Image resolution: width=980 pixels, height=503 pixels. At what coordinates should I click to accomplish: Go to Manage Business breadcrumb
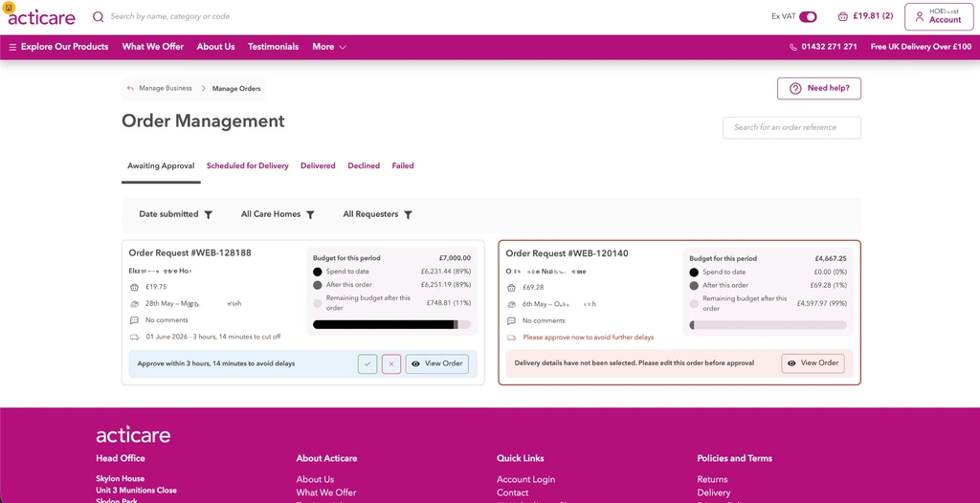click(166, 89)
